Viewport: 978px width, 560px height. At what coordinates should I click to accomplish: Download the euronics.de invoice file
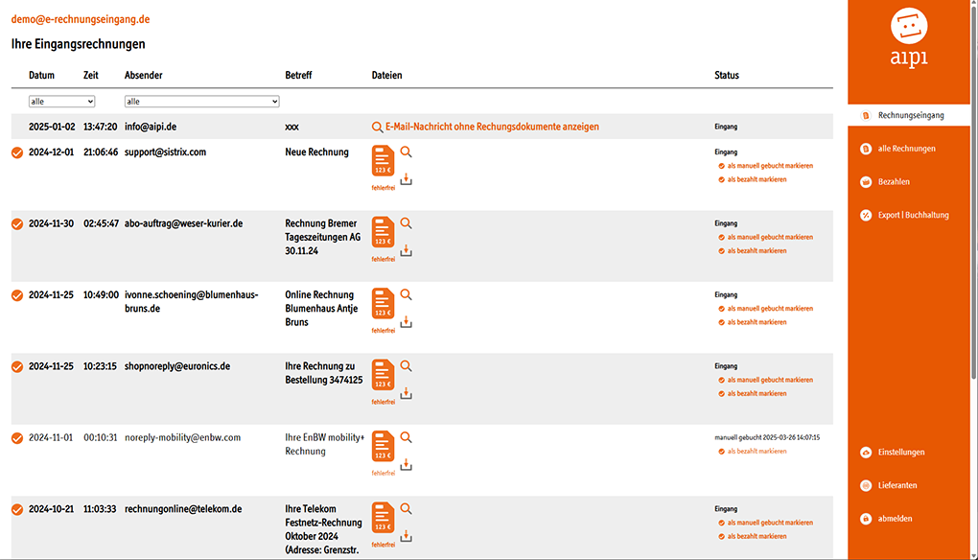(406, 393)
